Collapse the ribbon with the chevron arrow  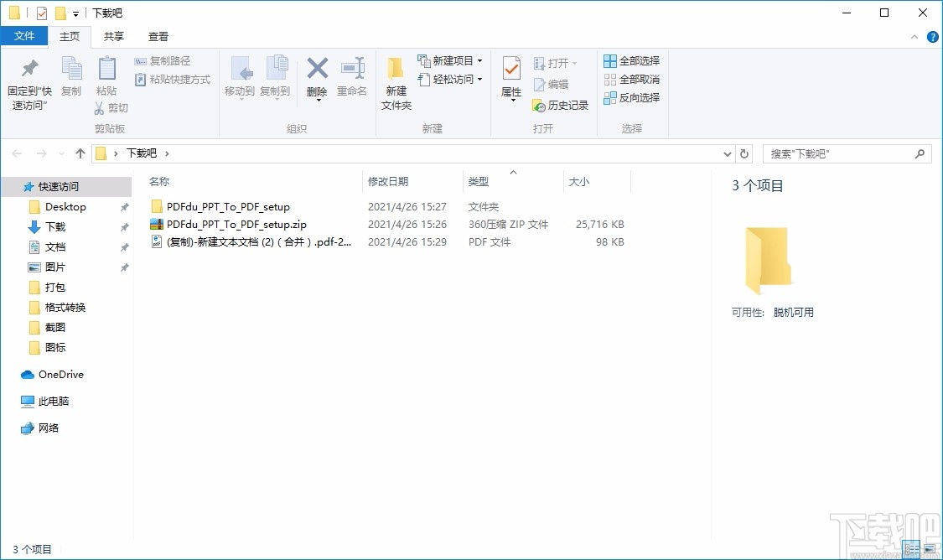(914, 36)
